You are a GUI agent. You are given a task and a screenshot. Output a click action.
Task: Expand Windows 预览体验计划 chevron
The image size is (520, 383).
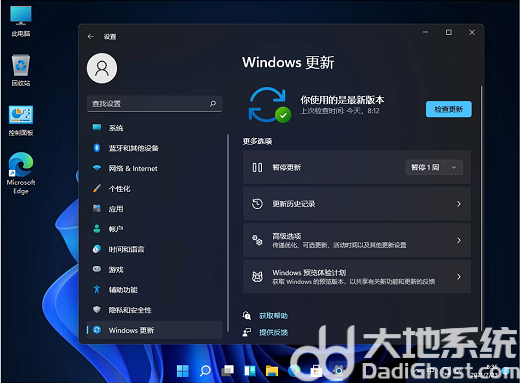point(459,277)
